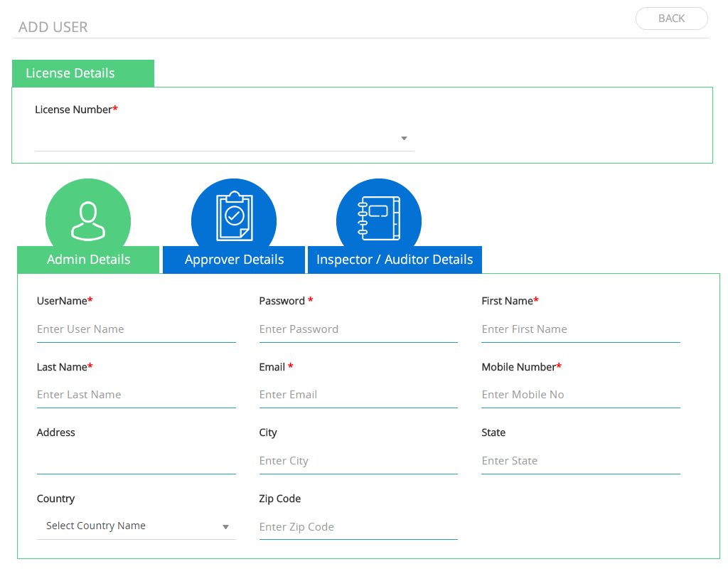The image size is (728, 569).
Task: Expand the Select Country Name dropdown
Action: click(136, 526)
